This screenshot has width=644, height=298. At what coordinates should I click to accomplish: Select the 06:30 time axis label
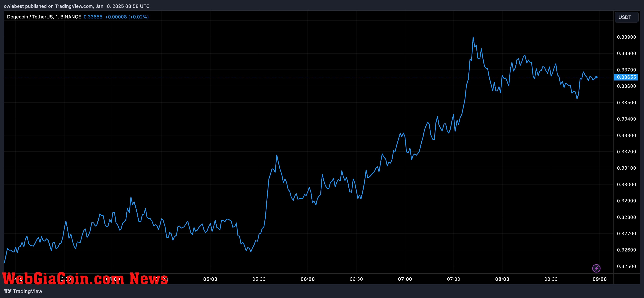(x=356, y=279)
